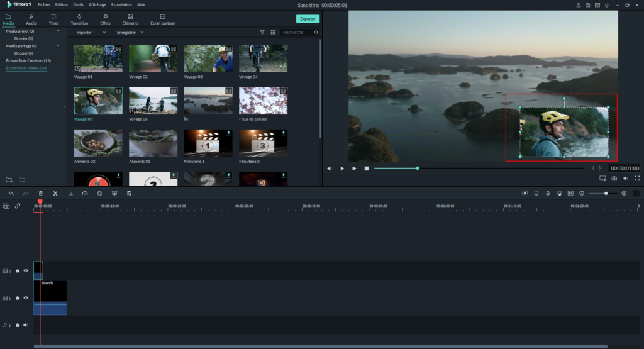Add a new folder icon in media panel
The width and height of the screenshot is (644, 349).
[9, 180]
